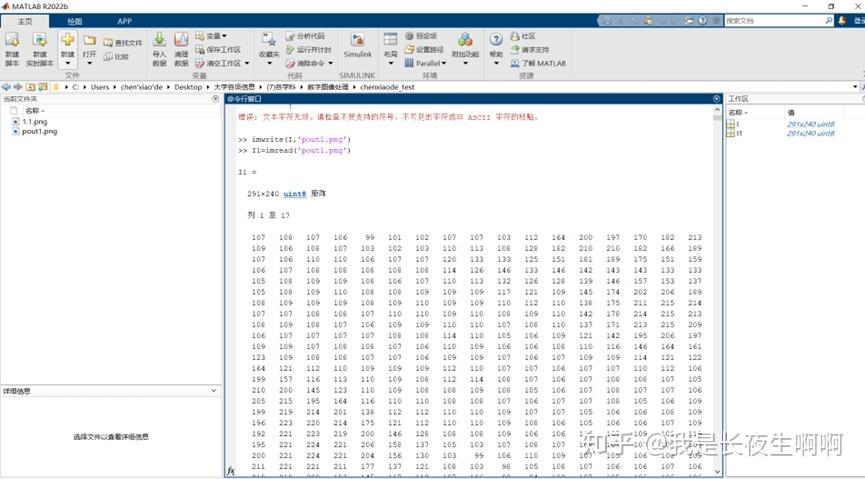Switch to the APP tab

pos(124,20)
